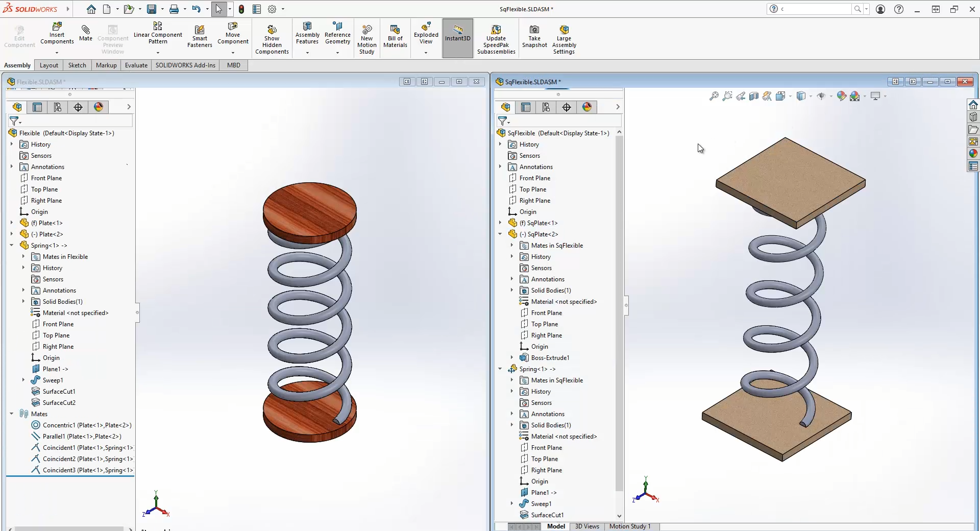Image resolution: width=980 pixels, height=531 pixels.
Task: Expand (f) SqPlate<1> in the SqFlexible tree
Action: pyautogui.click(x=500, y=223)
